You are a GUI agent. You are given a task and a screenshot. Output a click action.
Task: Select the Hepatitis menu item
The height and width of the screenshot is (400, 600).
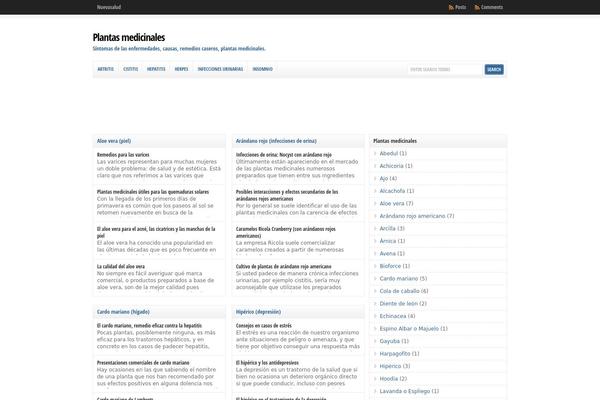(x=156, y=69)
